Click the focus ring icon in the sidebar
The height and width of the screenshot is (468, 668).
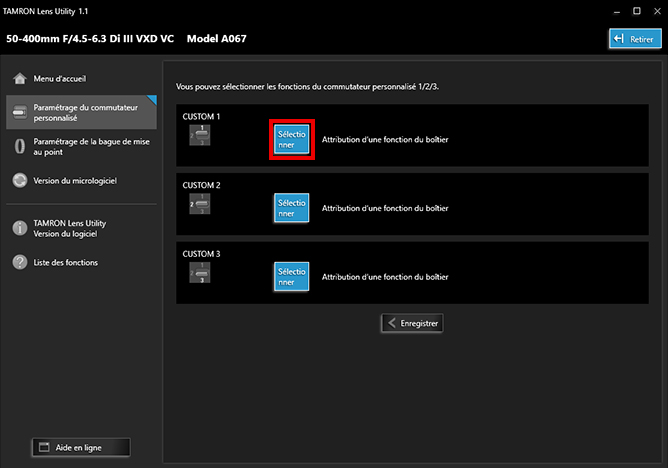[x=20, y=146]
